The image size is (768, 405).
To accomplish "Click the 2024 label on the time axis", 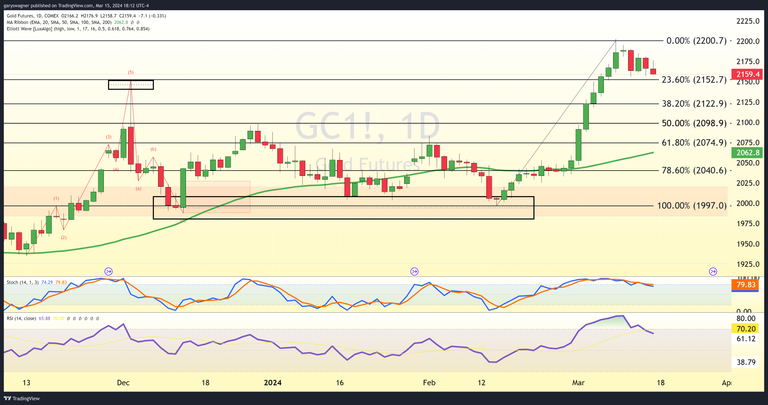I will tap(275, 382).
